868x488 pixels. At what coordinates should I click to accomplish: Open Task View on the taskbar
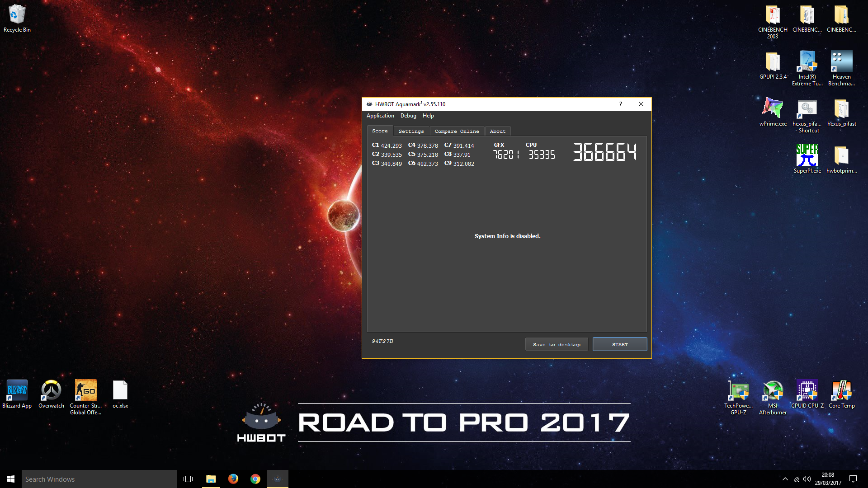pos(188,479)
